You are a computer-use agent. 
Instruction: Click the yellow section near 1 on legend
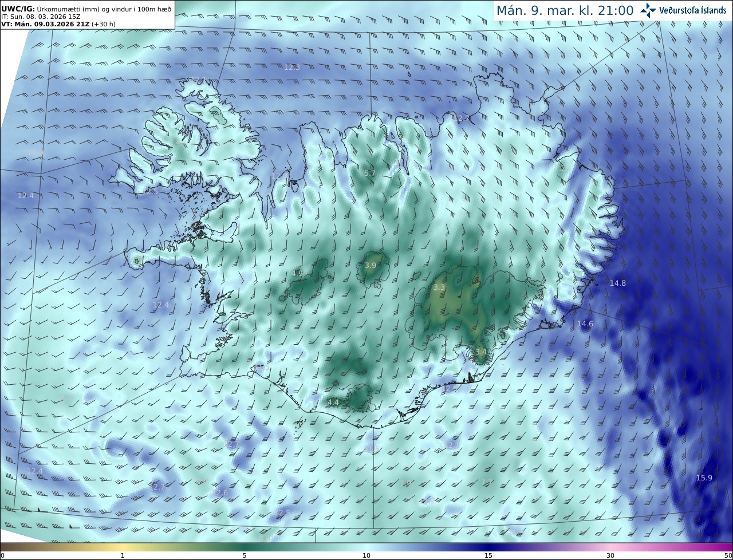coord(123,547)
